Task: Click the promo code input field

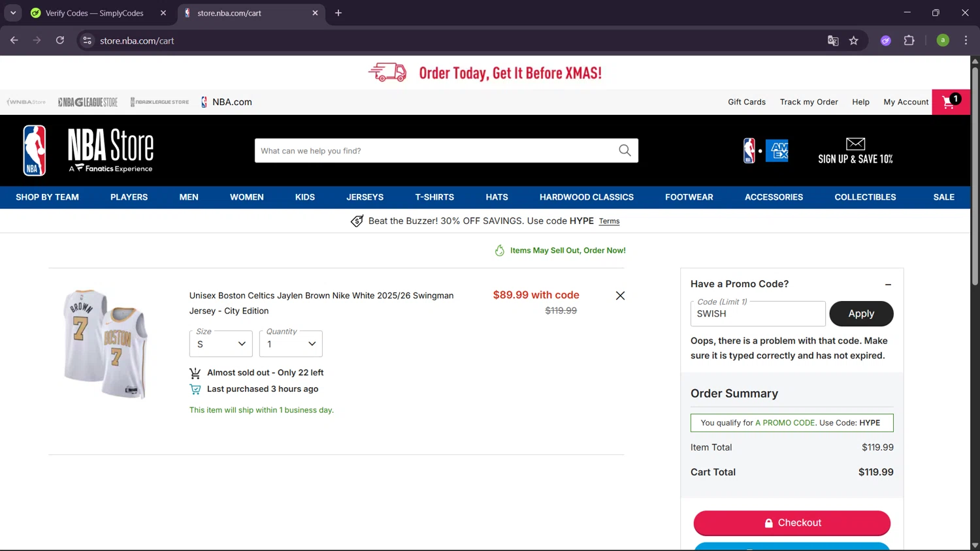Action: pyautogui.click(x=758, y=313)
